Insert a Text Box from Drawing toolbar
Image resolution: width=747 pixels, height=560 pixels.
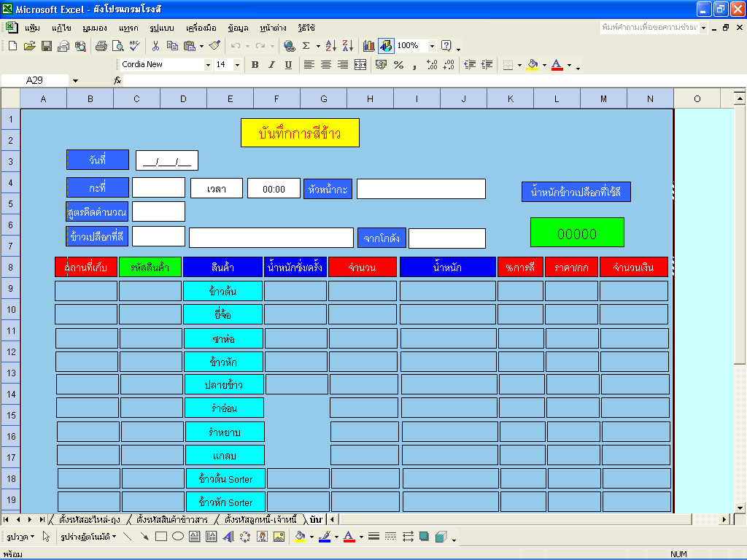tap(194, 537)
